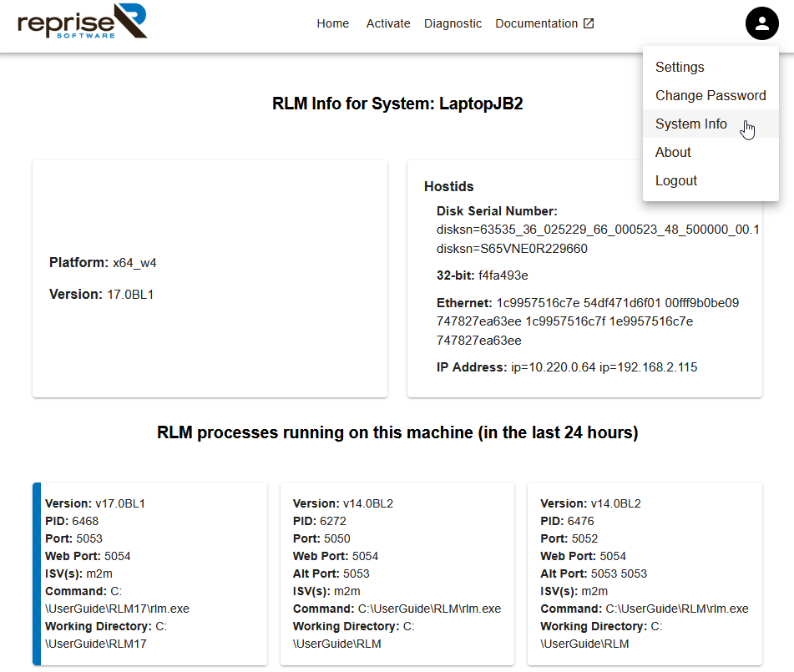This screenshot has width=794, height=672.
Task: Choose Change Password in the dropdown
Action: (710, 95)
